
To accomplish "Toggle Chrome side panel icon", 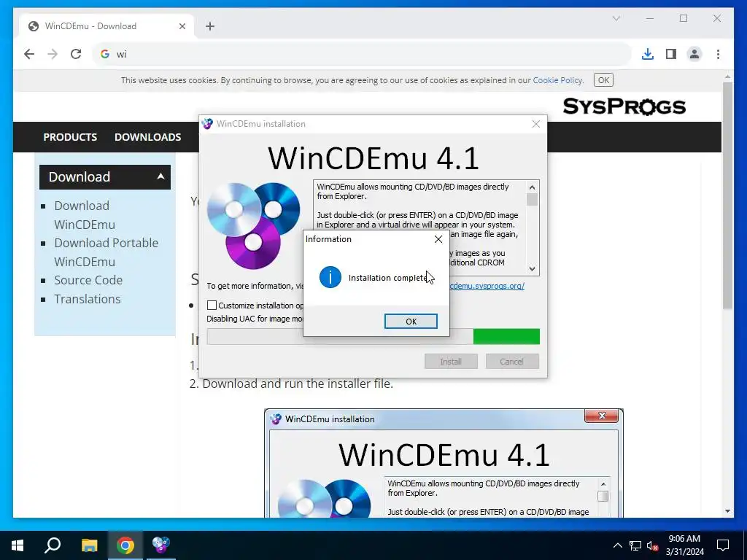I will click(671, 54).
